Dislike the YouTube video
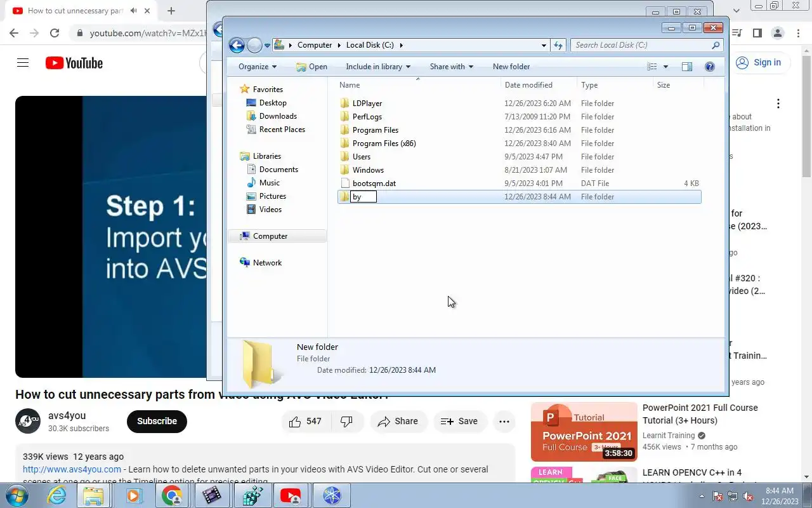Viewport: 812px width, 508px height. pyautogui.click(x=346, y=421)
